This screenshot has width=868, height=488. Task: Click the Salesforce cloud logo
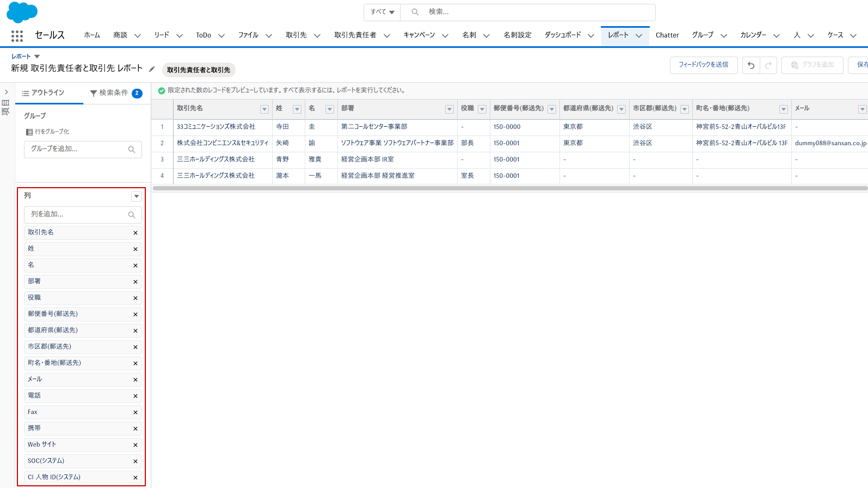point(22,12)
